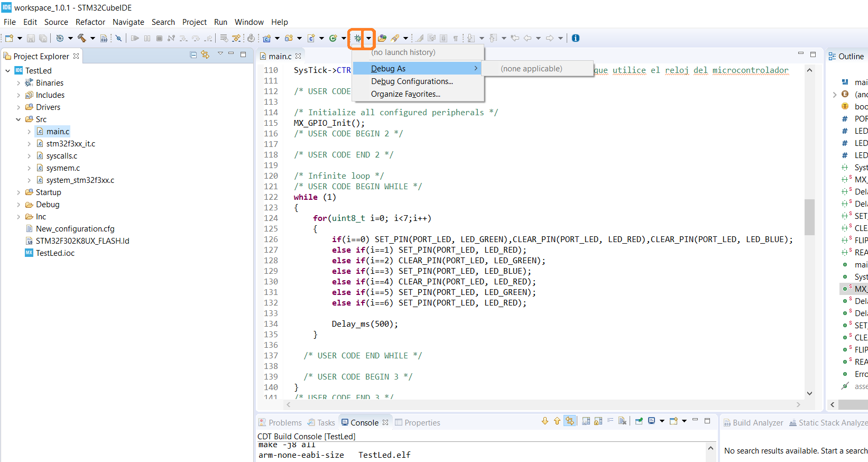Click Console previous error up arrow
Viewport: 868px width, 462px height.
pos(557,421)
